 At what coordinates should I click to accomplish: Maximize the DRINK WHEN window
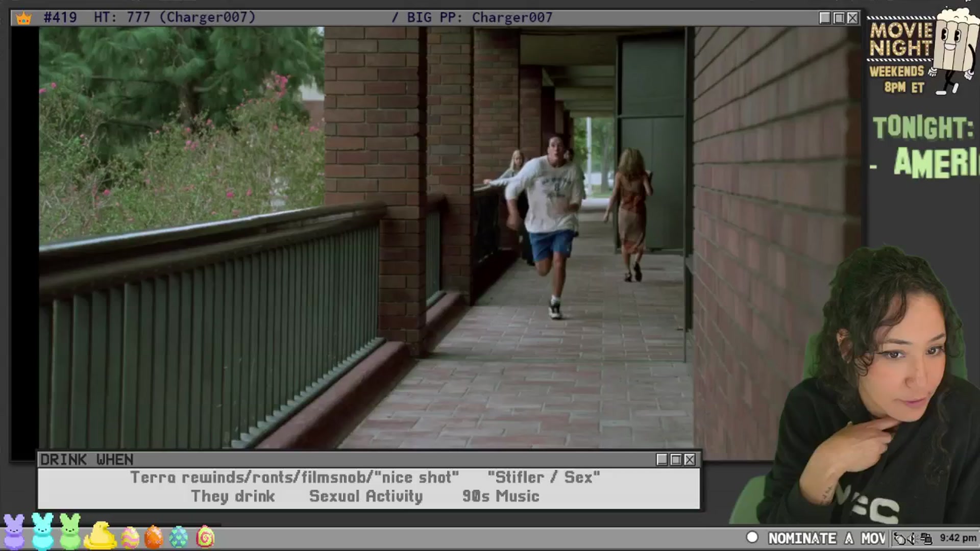676,460
